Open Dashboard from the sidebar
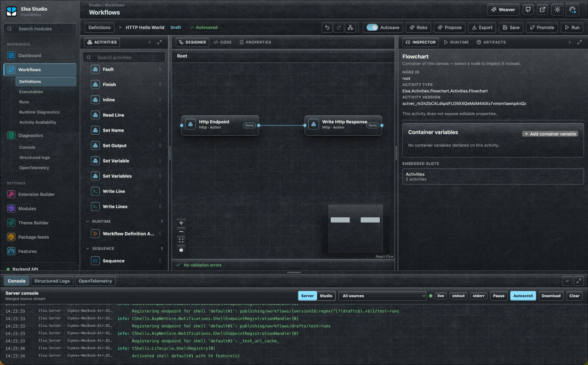Viewport: 588px width, 365px height. (x=40, y=55)
